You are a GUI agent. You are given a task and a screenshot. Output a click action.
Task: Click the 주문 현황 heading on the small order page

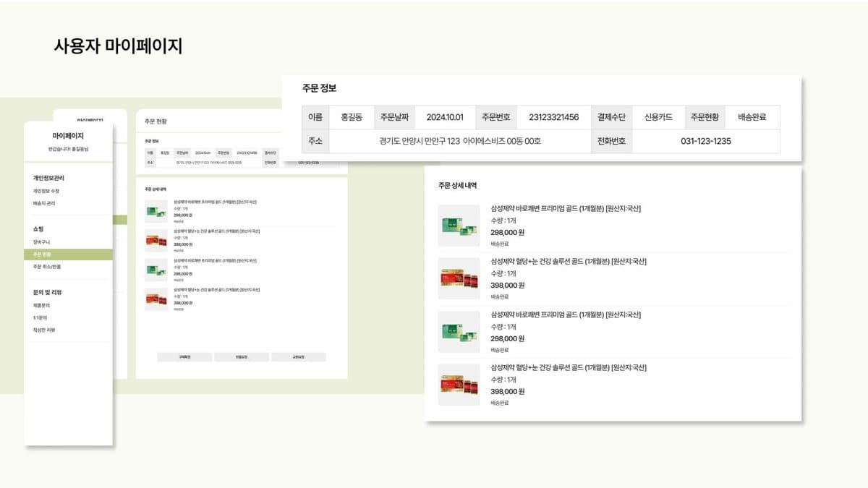tap(156, 121)
